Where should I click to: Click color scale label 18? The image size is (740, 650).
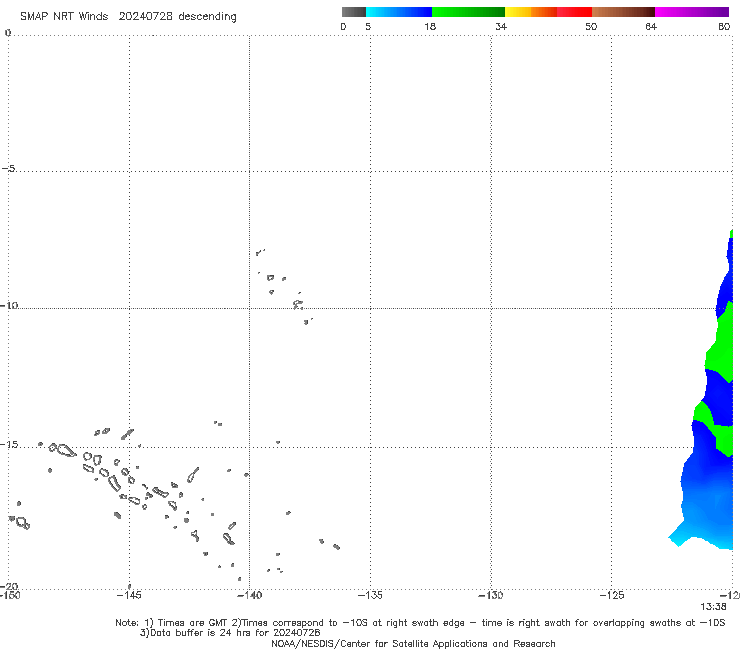click(430, 26)
